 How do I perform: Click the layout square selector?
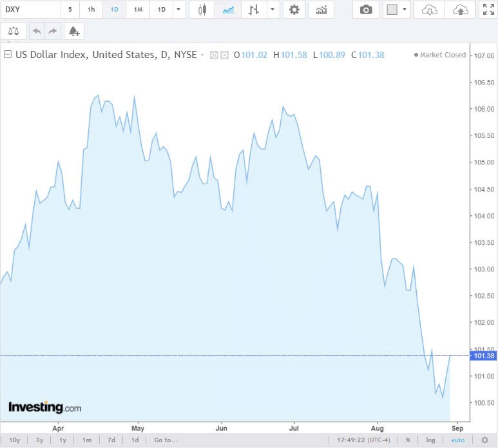coord(392,10)
